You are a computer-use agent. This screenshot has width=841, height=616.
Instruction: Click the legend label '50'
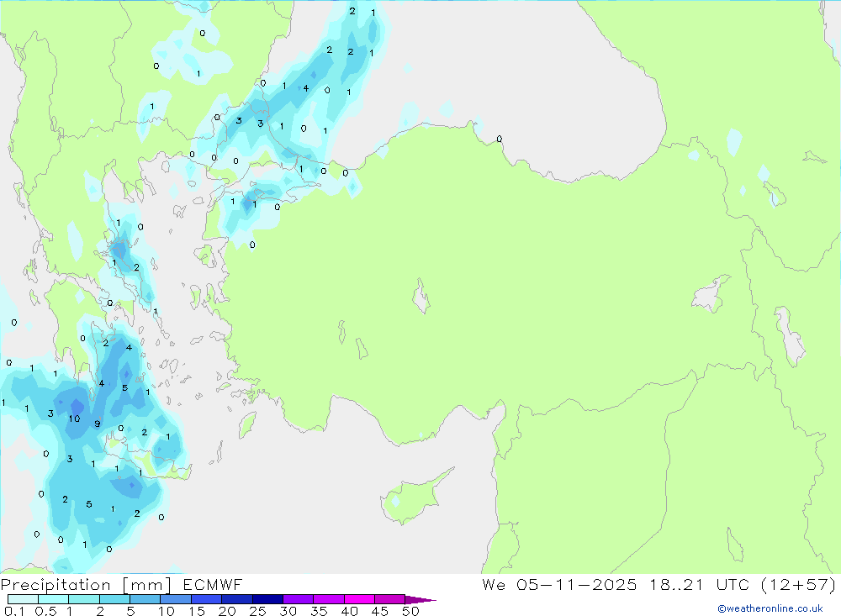click(410, 611)
